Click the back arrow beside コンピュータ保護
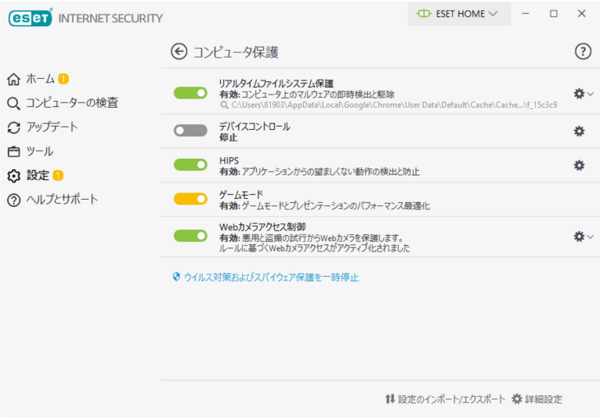600x420 pixels. [179, 51]
